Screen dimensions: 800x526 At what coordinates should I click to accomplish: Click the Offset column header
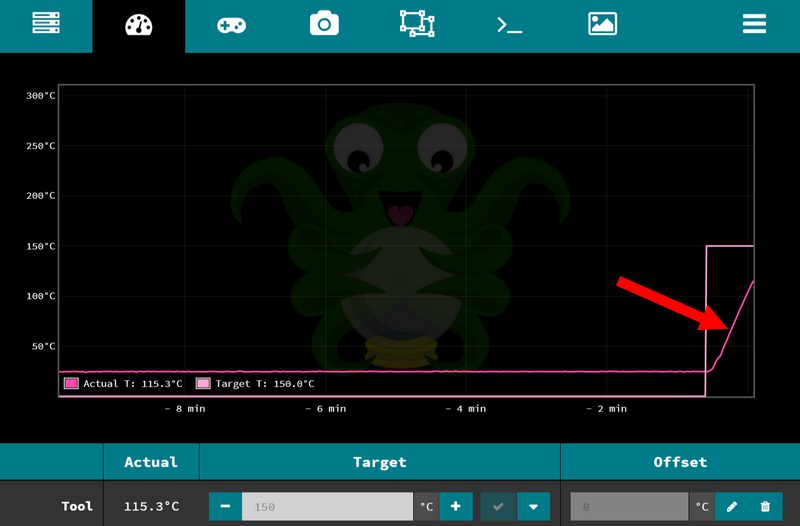click(680, 462)
